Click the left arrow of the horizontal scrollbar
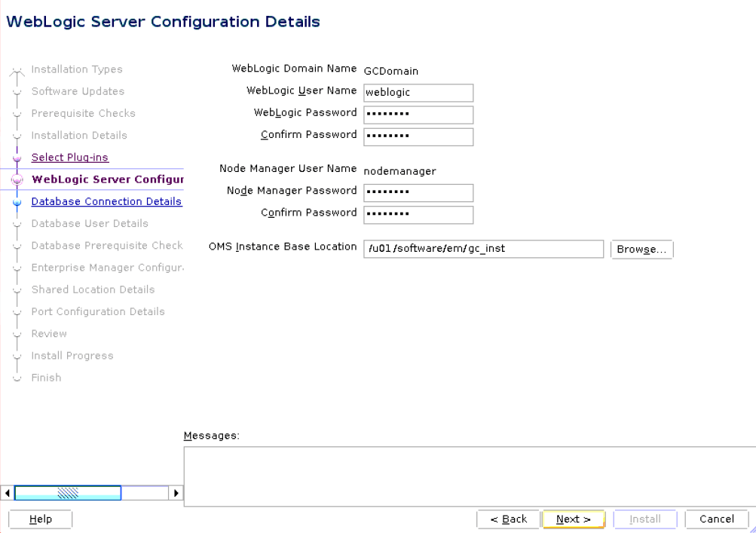The width and height of the screenshot is (756, 533). tap(6, 492)
